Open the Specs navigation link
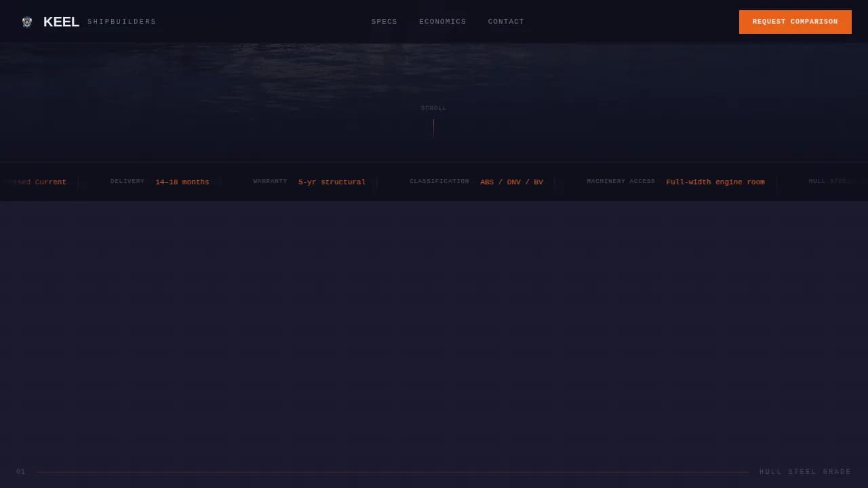Image resolution: width=868 pixels, height=488 pixels. click(384, 22)
